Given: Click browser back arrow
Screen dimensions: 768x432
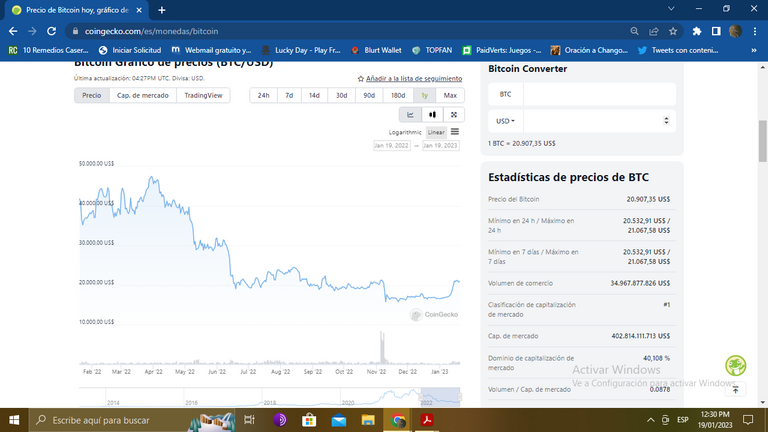Looking at the screenshot, I should coord(13,31).
